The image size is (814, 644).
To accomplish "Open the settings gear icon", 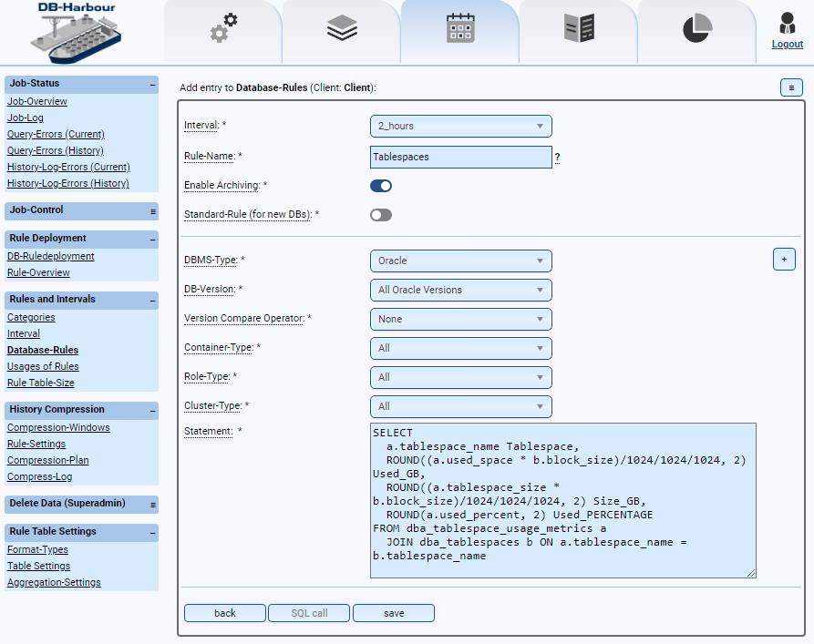I will (x=222, y=28).
